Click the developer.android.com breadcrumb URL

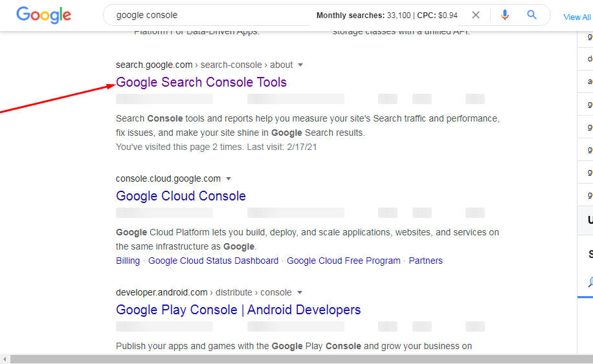[x=162, y=292]
